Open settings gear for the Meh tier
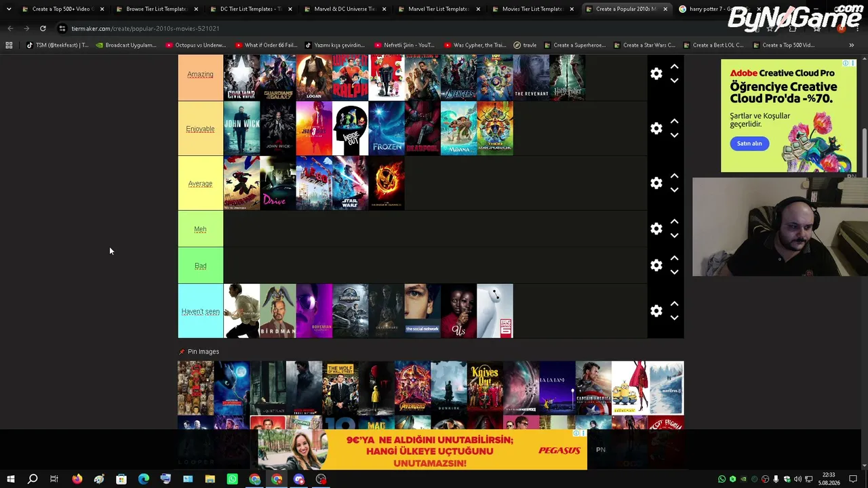 pos(656,228)
